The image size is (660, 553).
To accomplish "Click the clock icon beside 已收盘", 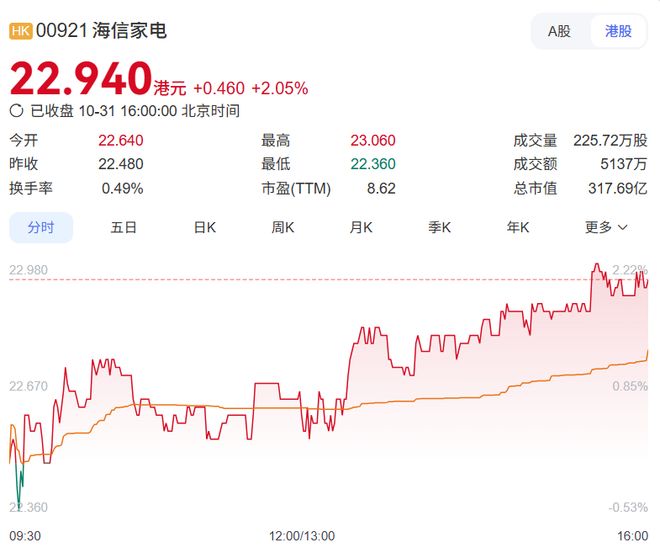I will pyautogui.click(x=16, y=111).
